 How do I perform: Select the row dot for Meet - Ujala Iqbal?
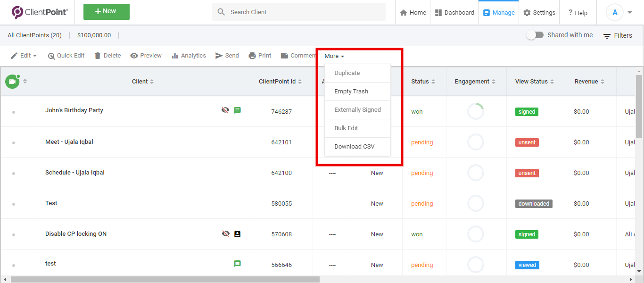tap(14, 143)
